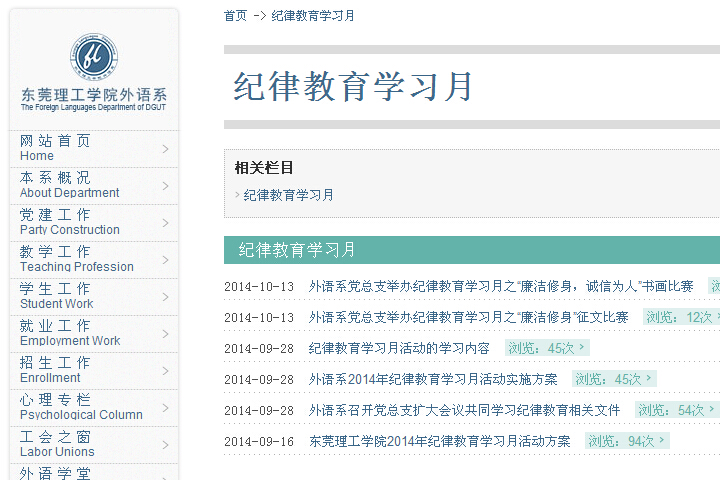This screenshot has width=720, height=480.
Task: Go to 招生工作 Enrollment section
Action: (55, 370)
